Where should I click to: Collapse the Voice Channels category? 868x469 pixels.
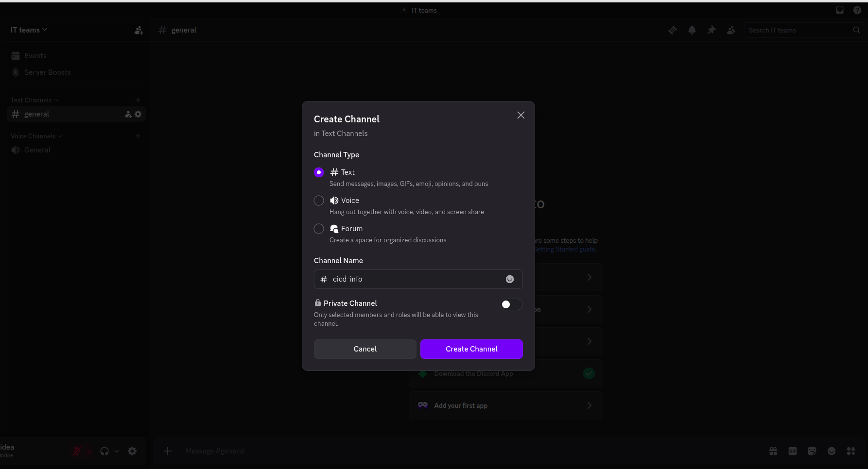[x=36, y=136]
